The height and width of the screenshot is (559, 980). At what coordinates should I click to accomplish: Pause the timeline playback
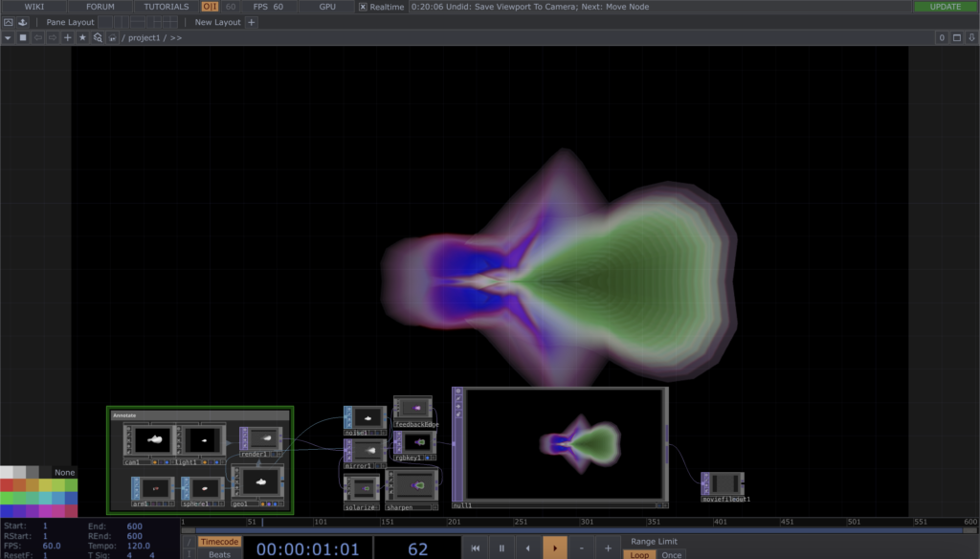pyautogui.click(x=501, y=548)
